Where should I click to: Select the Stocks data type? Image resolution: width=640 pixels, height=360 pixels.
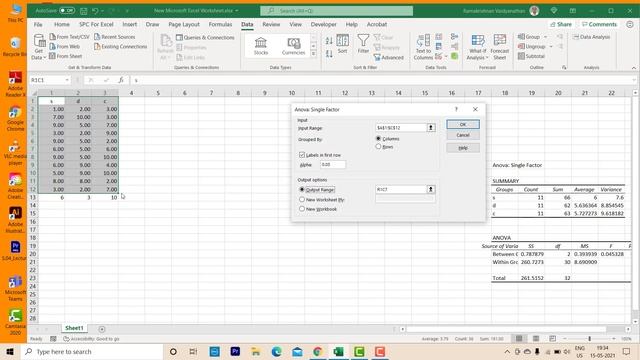click(x=260, y=46)
